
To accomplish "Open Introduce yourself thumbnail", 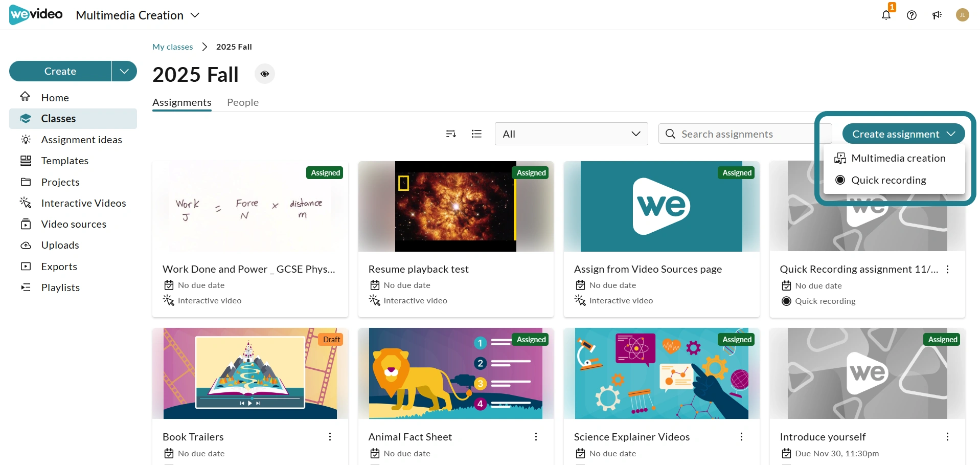I will tap(868, 373).
